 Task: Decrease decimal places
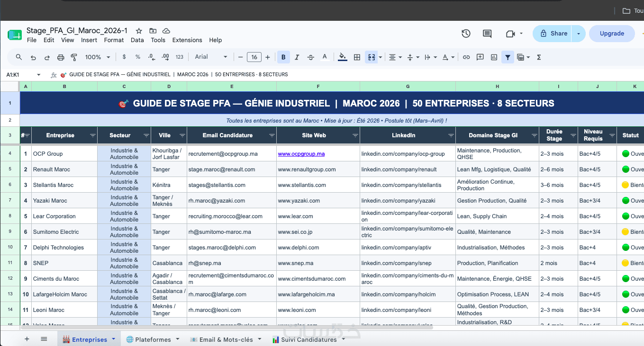click(152, 57)
